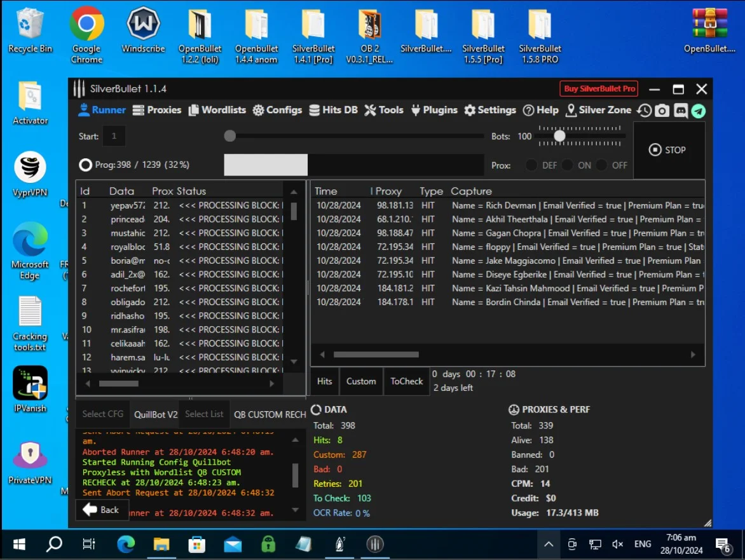Click the SilverBullet 1.5.8 PRO folder
Image resolution: width=745 pixels, height=560 pixels.
click(x=540, y=36)
